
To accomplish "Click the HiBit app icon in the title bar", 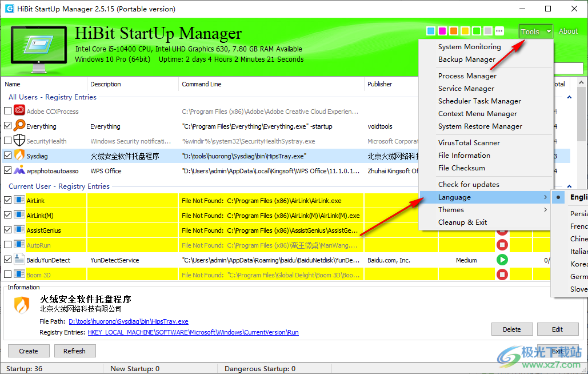I will click(9, 9).
